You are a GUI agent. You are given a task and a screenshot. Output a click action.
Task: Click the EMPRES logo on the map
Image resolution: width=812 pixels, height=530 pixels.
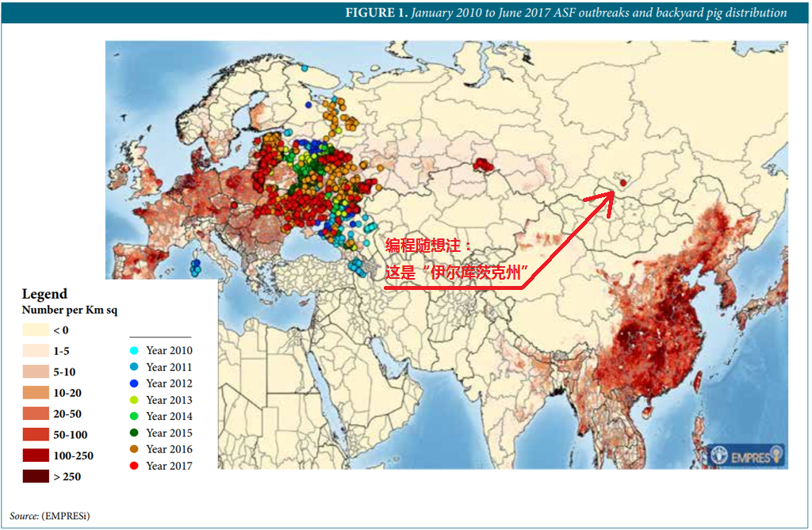[x=744, y=456]
